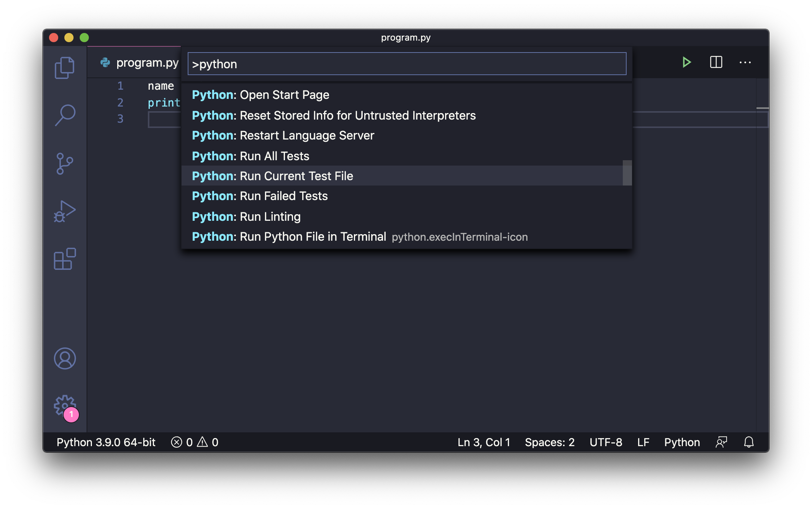The image size is (812, 509).
Task: Run the Python file with the play button
Action: pyautogui.click(x=686, y=62)
